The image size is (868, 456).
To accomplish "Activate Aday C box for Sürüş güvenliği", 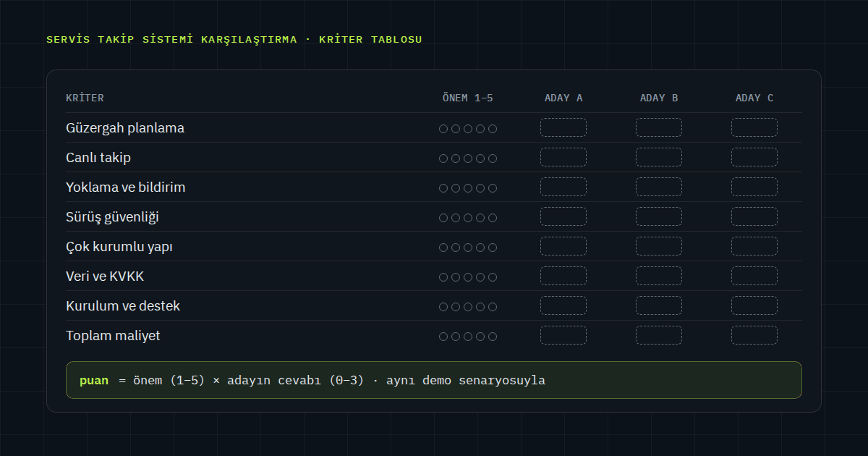I will (754, 216).
